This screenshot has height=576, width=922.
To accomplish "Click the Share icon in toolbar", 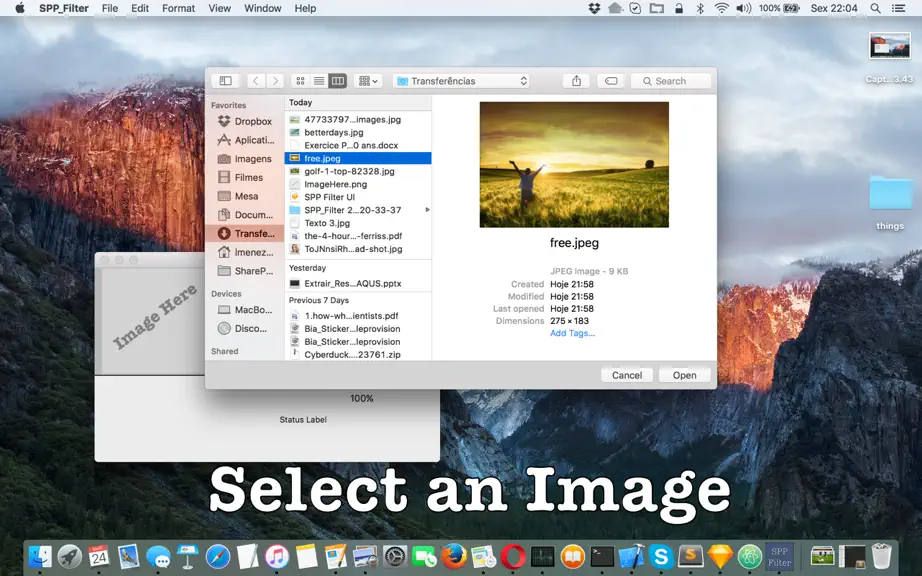I will click(x=576, y=81).
